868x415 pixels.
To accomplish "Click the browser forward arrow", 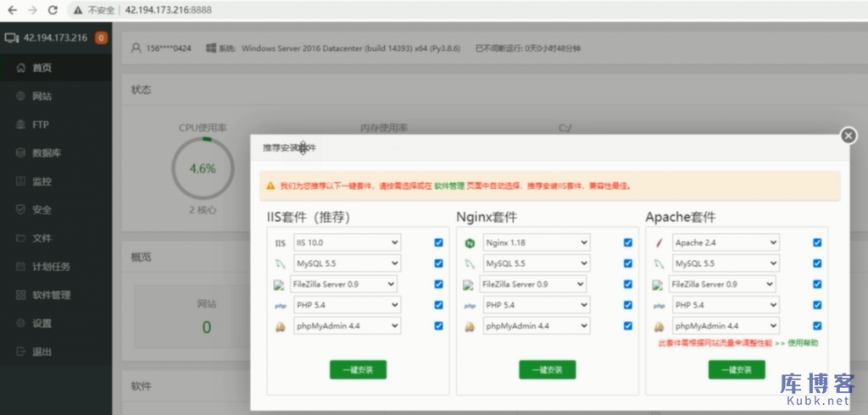I will click(x=32, y=10).
